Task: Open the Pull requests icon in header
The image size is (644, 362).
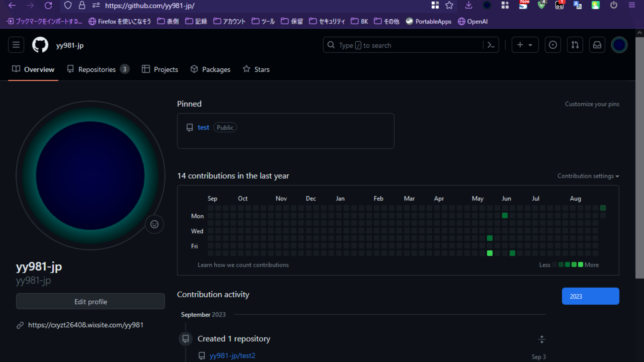Action: pyautogui.click(x=575, y=45)
